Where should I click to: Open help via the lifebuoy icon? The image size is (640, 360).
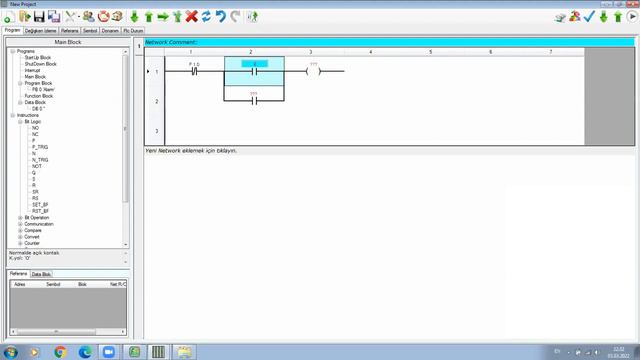point(104,17)
